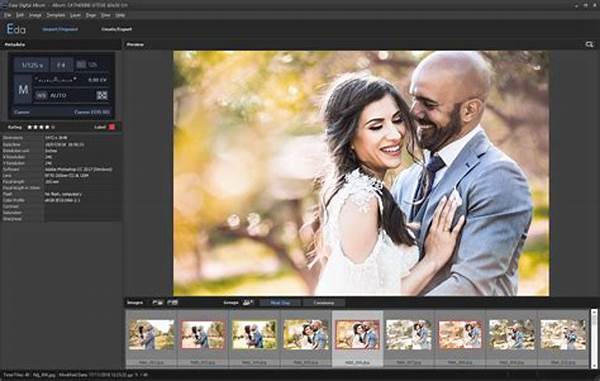600x381 pixels.
Task: Click the add group icon beside Groups label
Action: point(248,303)
